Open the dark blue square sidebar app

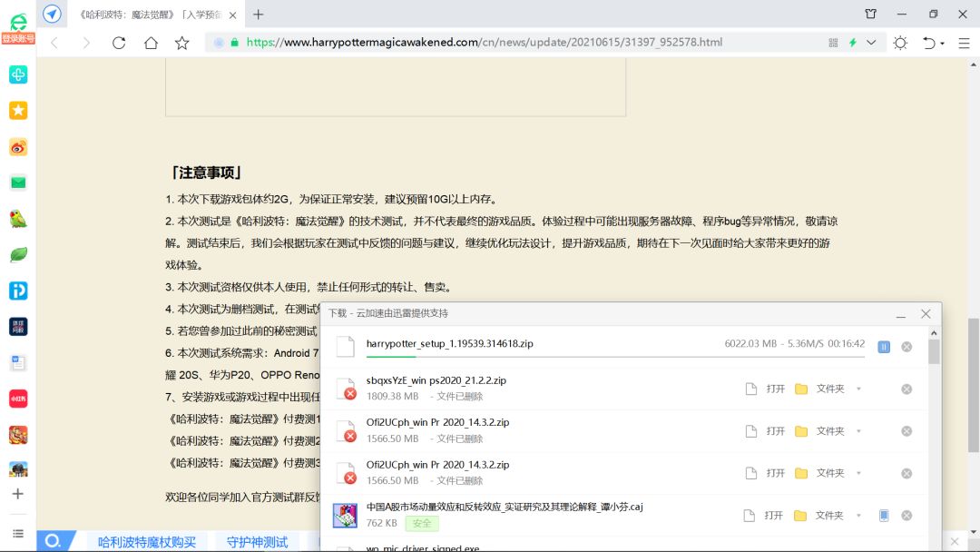point(18,327)
